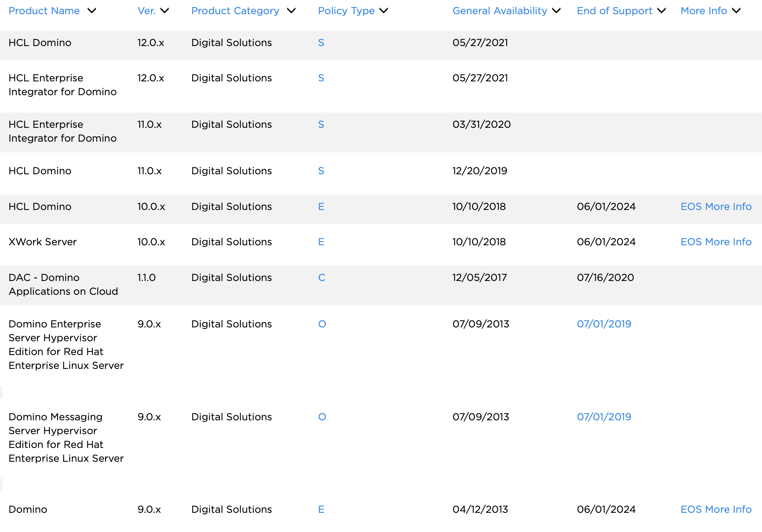Screen dimensions: 762x532
Task: Click the General Availability header label
Action: tap(499, 11)
